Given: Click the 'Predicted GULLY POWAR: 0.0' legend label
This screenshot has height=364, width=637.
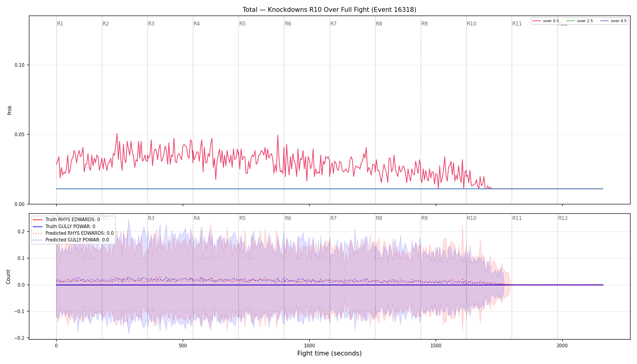Looking at the screenshot, I should 77,240.
